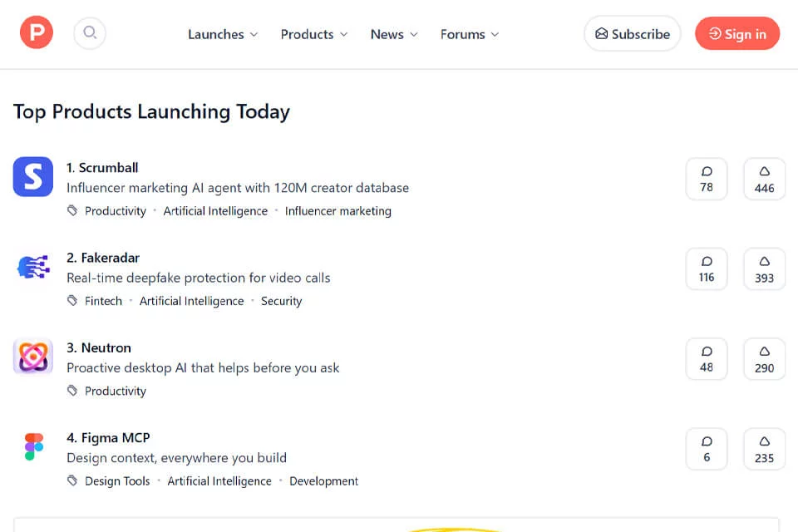View Figma MCP's 6 comments

pos(707,449)
